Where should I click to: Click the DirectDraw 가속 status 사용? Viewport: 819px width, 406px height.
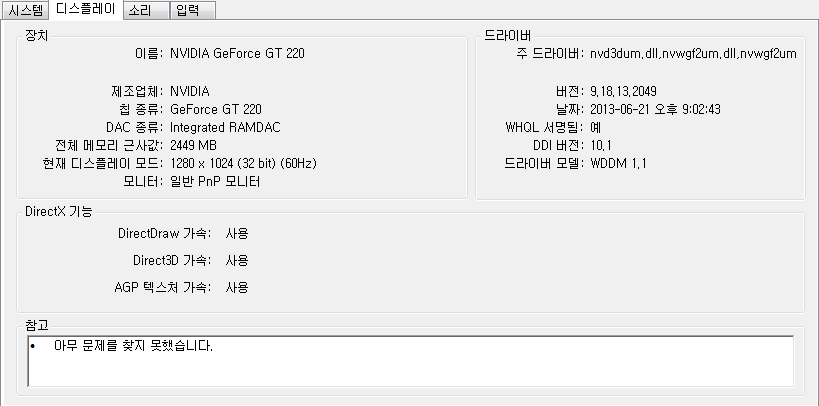[236, 233]
